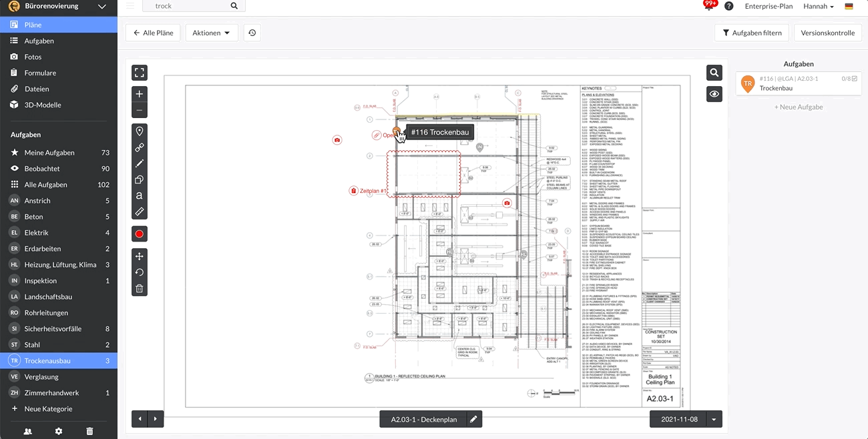Click the company logo icon
Image resolution: width=868 pixels, height=439 pixels.
pyautogui.click(x=13, y=6)
